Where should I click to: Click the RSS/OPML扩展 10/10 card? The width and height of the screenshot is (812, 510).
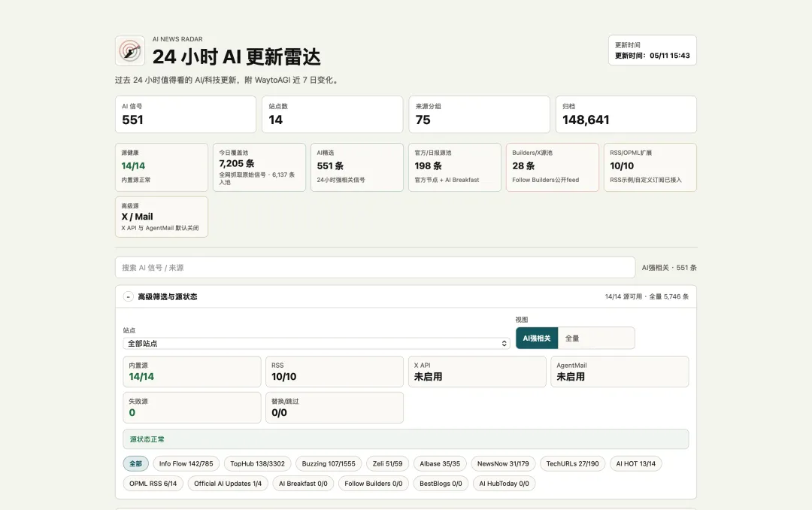click(650, 168)
